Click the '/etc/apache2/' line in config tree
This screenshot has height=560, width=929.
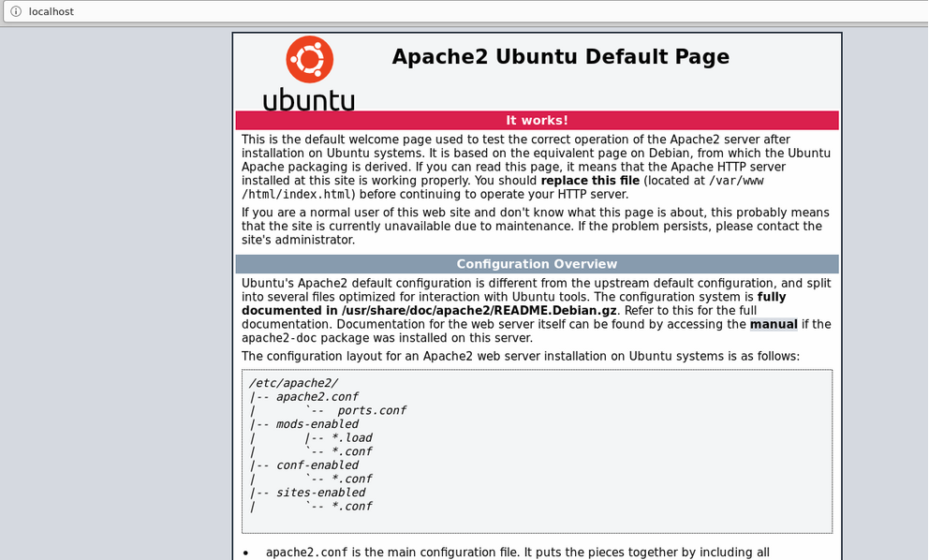293,383
